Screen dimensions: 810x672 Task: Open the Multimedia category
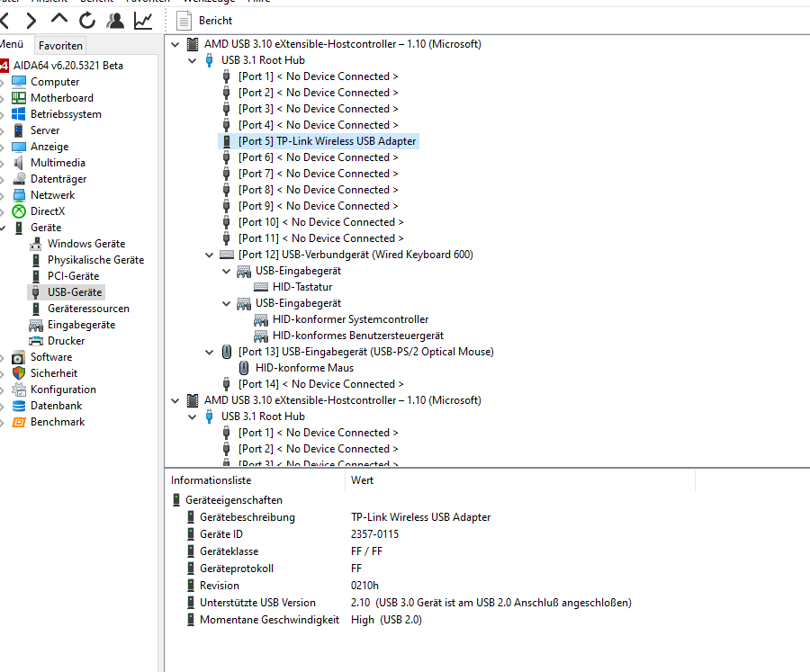[x=58, y=163]
